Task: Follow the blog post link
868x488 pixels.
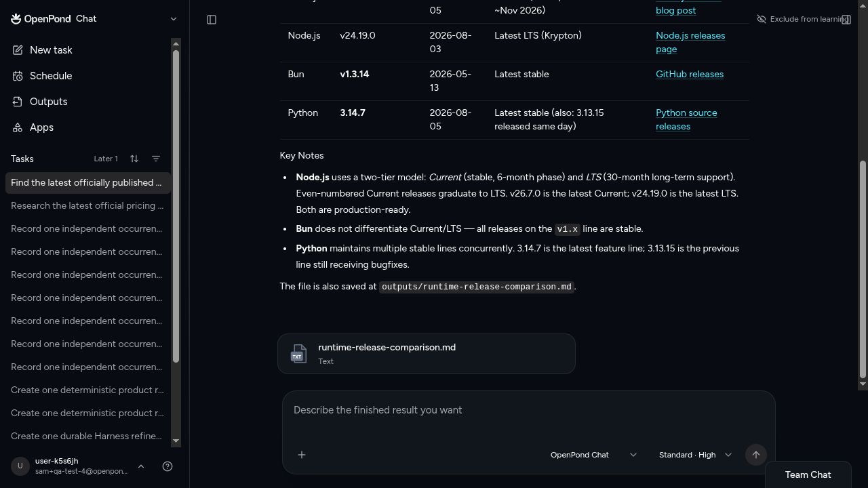Action: [x=675, y=10]
